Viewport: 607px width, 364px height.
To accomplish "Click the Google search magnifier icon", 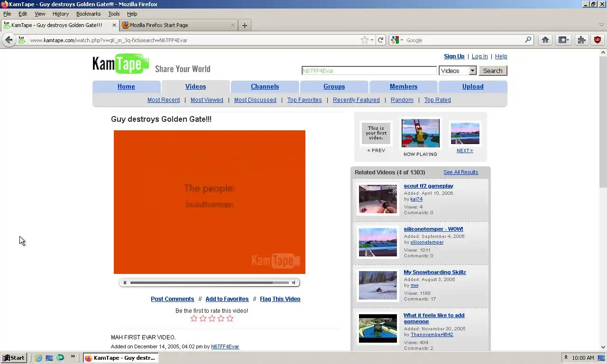I will [528, 40].
